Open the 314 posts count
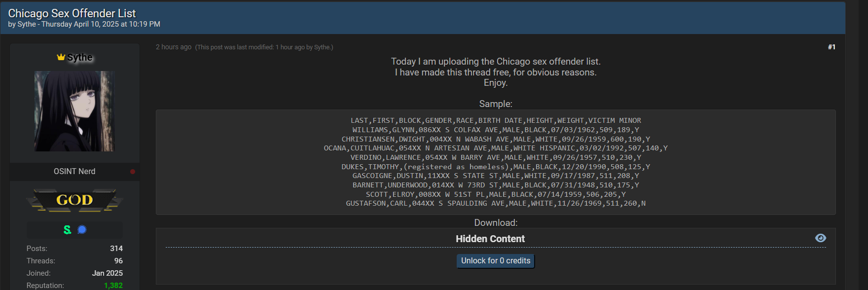The height and width of the screenshot is (290, 868). pos(116,249)
